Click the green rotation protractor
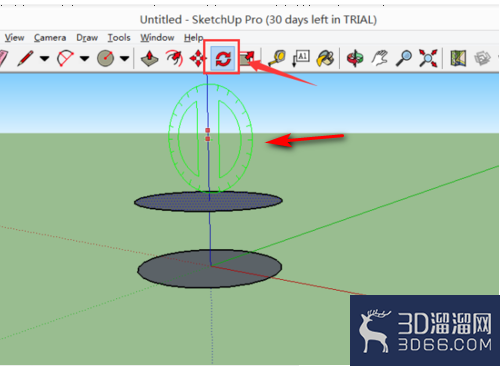 tap(210, 138)
